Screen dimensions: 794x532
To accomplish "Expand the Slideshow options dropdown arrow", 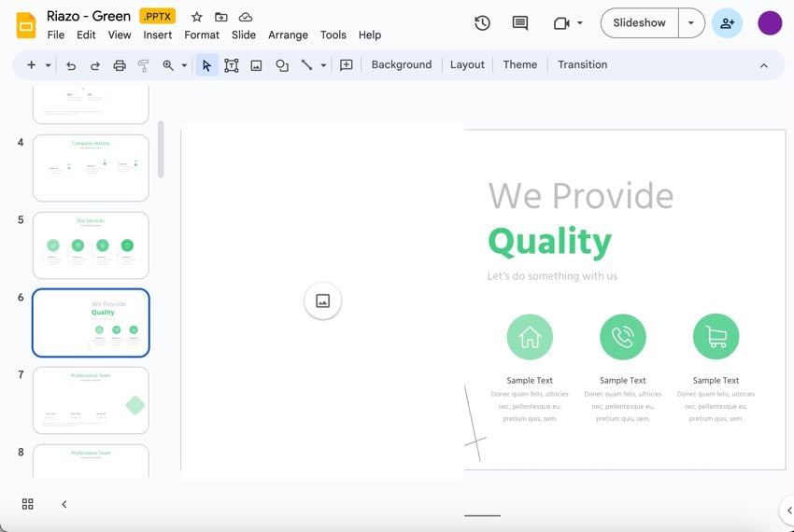I will (x=691, y=23).
